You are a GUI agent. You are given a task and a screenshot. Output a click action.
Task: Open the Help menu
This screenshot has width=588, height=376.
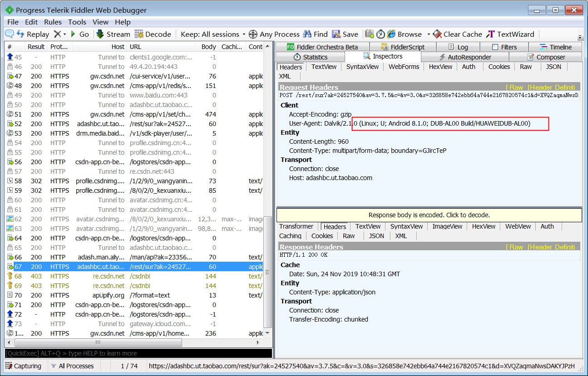123,22
